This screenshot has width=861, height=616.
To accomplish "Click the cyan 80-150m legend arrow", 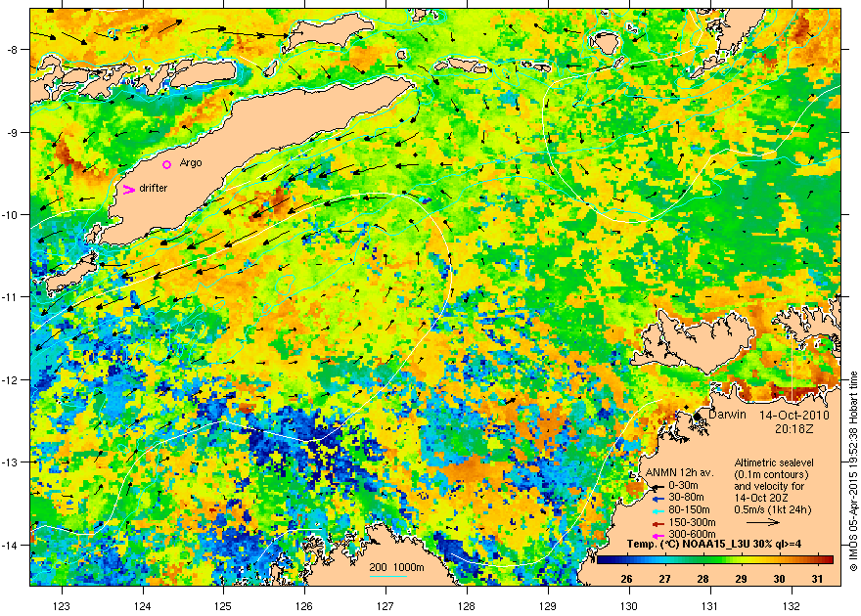I will coord(657,510).
